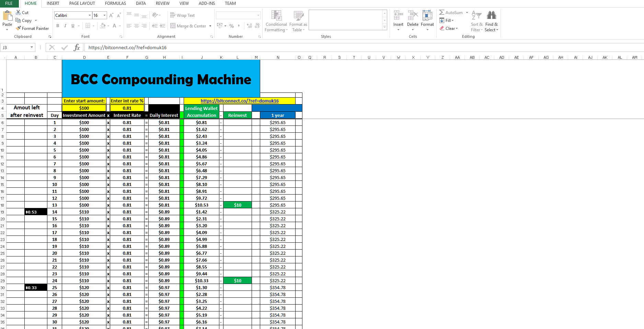
Task: Decrease font size with smaller A icon
Action: (x=119, y=15)
